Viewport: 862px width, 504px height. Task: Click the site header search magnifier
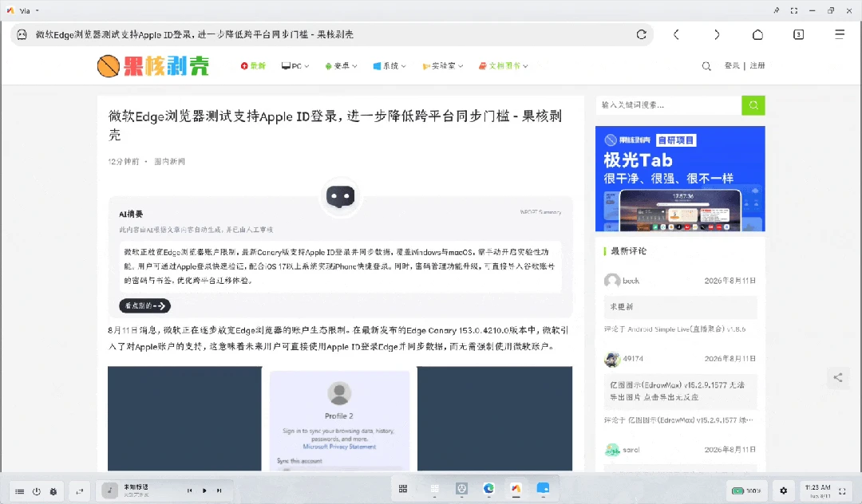(706, 66)
